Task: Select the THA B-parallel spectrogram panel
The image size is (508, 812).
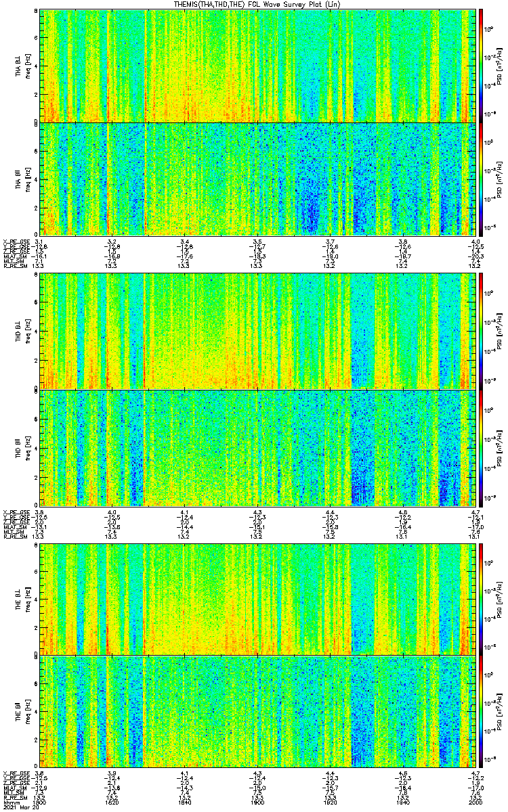Action: 259,179
